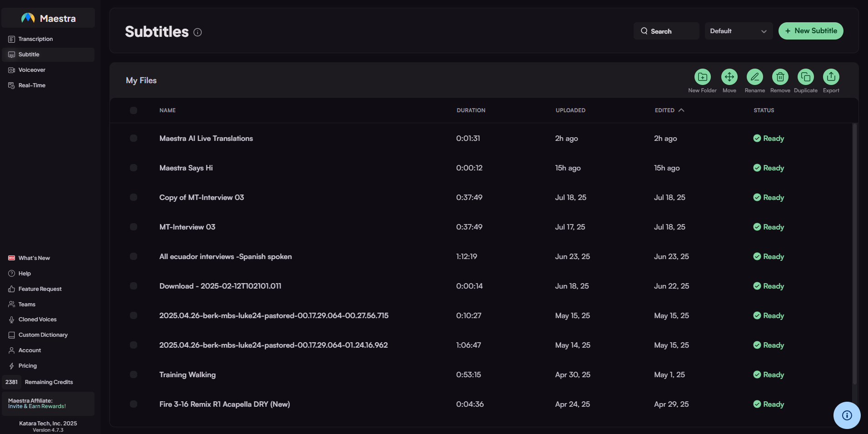Click the Rename pencil icon
The height and width of the screenshot is (434, 868).
pyautogui.click(x=754, y=77)
